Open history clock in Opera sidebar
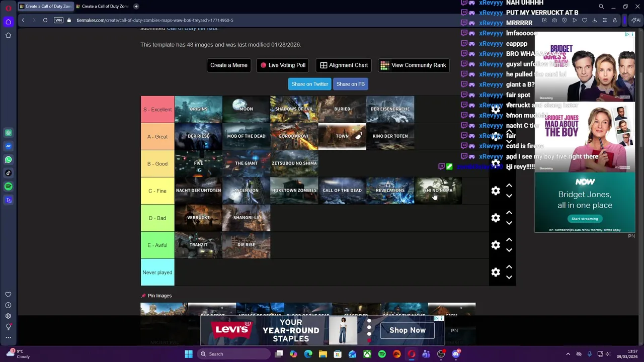644x362 pixels. [8, 305]
